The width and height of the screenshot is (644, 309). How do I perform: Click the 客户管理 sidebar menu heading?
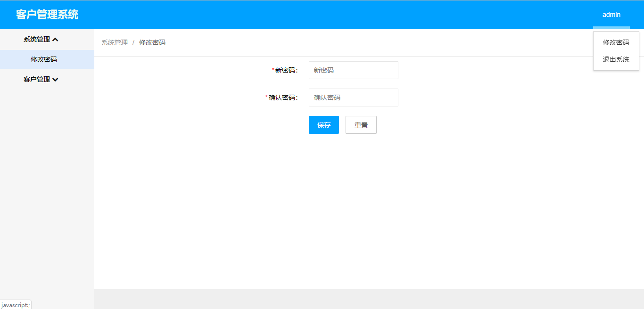tap(37, 80)
